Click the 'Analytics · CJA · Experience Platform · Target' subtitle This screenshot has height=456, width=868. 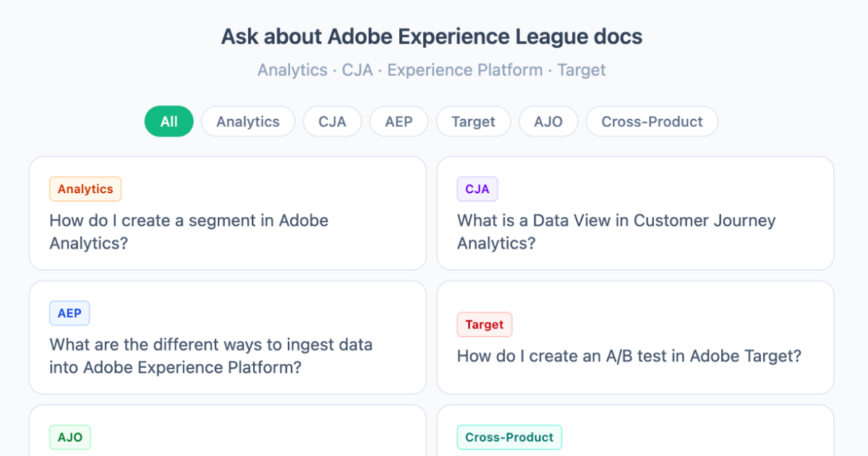pyautogui.click(x=432, y=70)
